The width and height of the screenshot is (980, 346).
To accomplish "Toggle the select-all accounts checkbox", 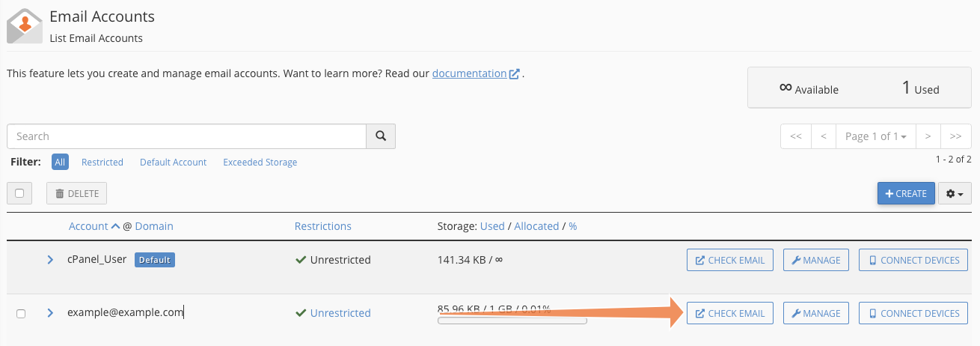I will point(20,193).
